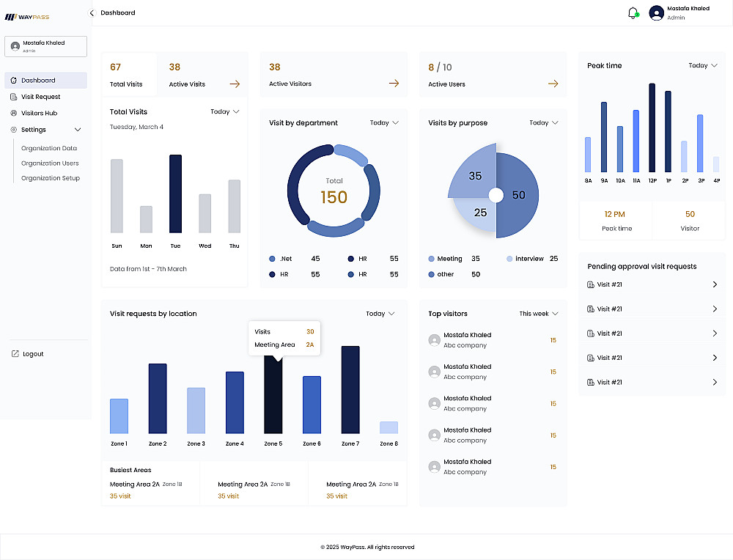Screen dimensions: 733x560
Task: Go to Dashboard in sidebar
Action: (45, 81)
